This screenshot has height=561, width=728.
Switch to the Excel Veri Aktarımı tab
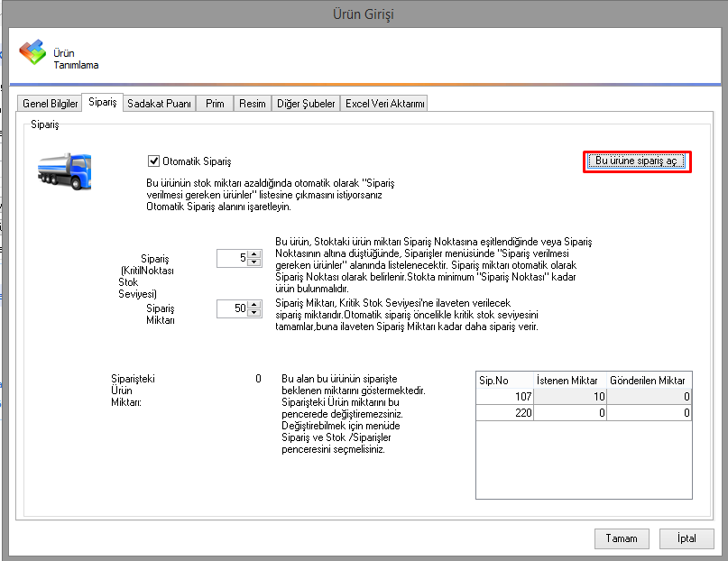[x=384, y=104]
